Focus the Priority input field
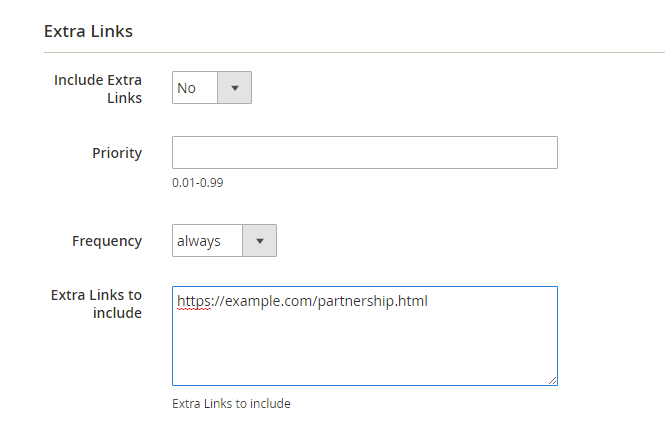The image size is (665, 431). tap(364, 153)
